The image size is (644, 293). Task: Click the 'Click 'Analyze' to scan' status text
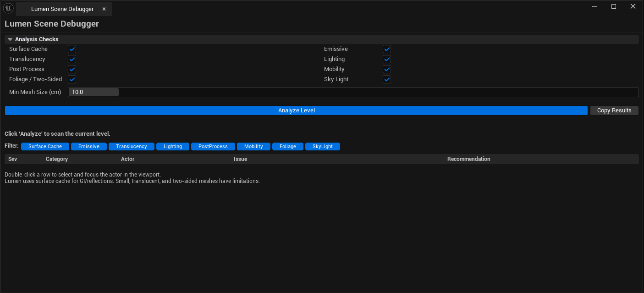[x=57, y=134]
